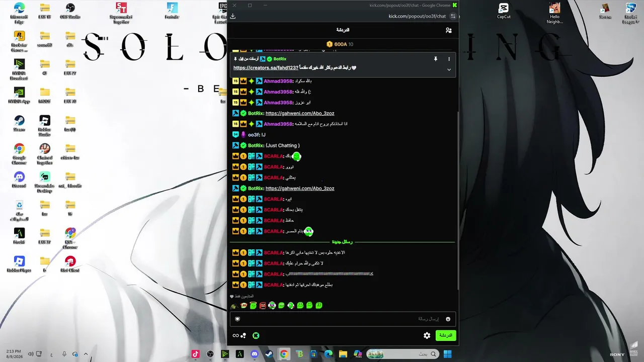This screenshot has width=644, height=362.
Task: Open the pinned message three-dot menu
Action: [449, 59]
